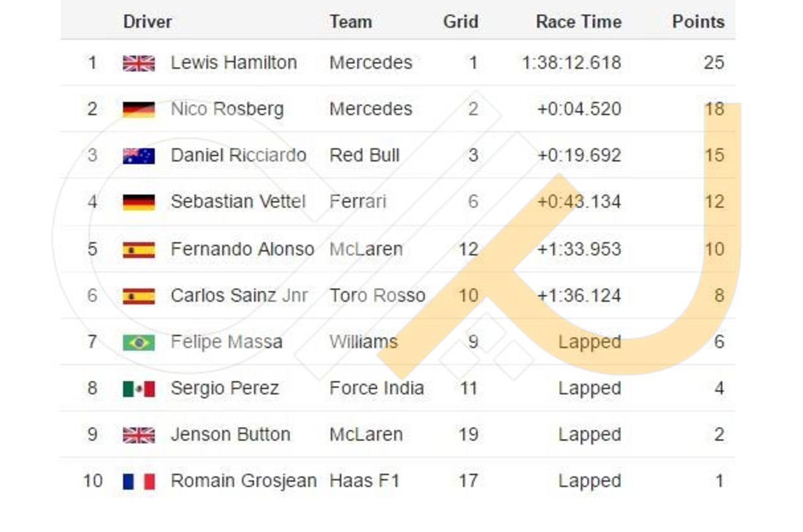Click the German flag beside Nico Rosberg
803x532 pixels.
point(139,110)
